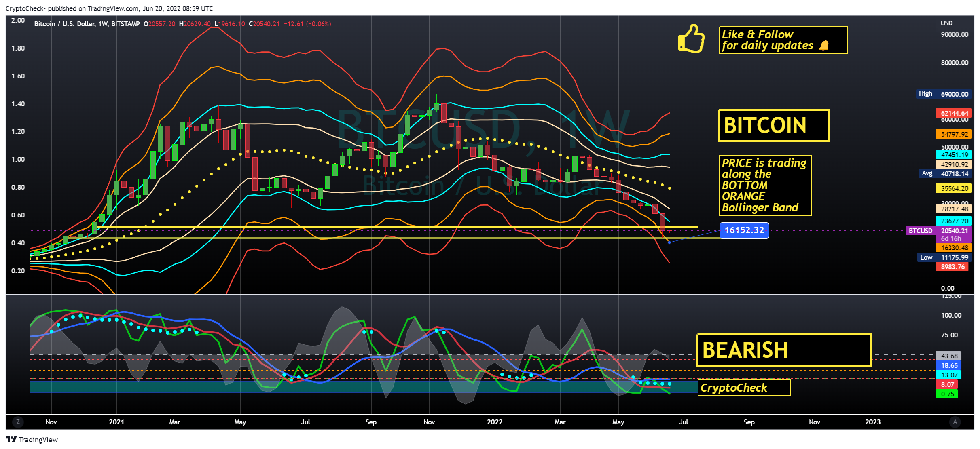This screenshot has width=980, height=449.
Task: Click the closing price C20540.21 value
Action: click(x=264, y=24)
